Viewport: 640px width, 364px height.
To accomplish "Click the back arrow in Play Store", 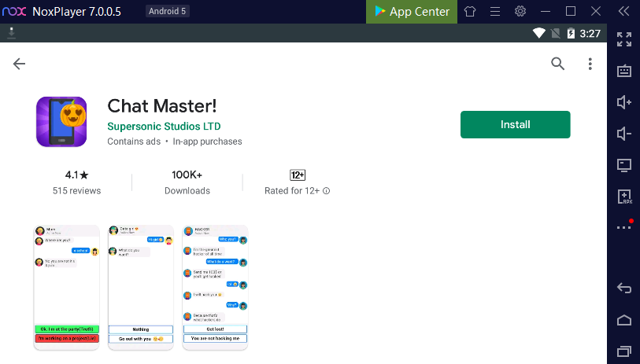I will tap(20, 64).
